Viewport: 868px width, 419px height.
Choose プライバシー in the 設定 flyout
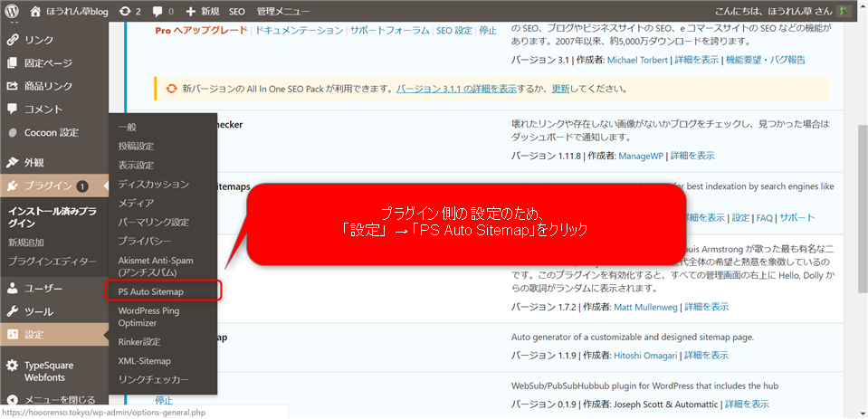pos(145,241)
